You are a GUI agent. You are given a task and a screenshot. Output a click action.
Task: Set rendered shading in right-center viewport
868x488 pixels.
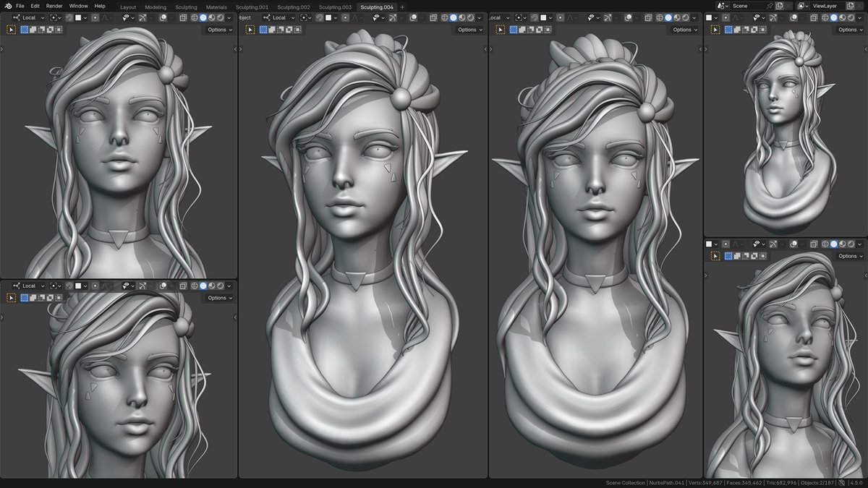pyautogui.click(x=685, y=18)
